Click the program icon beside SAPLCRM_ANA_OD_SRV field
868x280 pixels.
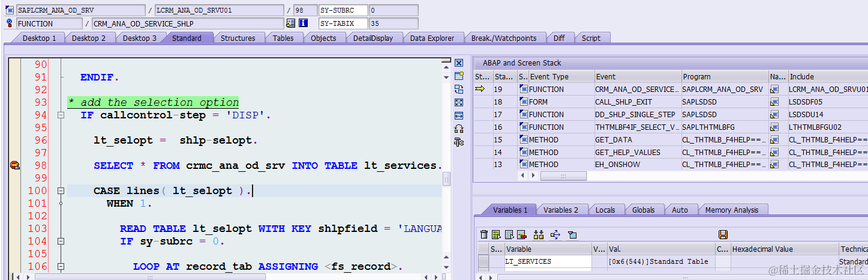coord(10,10)
